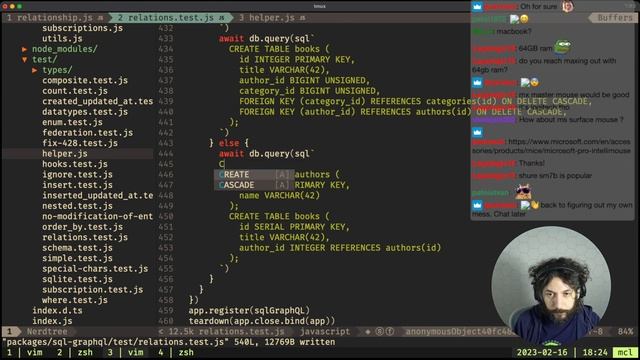Click teardown(app.close.bind(app)) on line 460
The width and height of the screenshot is (640, 360).
click(x=262, y=321)
